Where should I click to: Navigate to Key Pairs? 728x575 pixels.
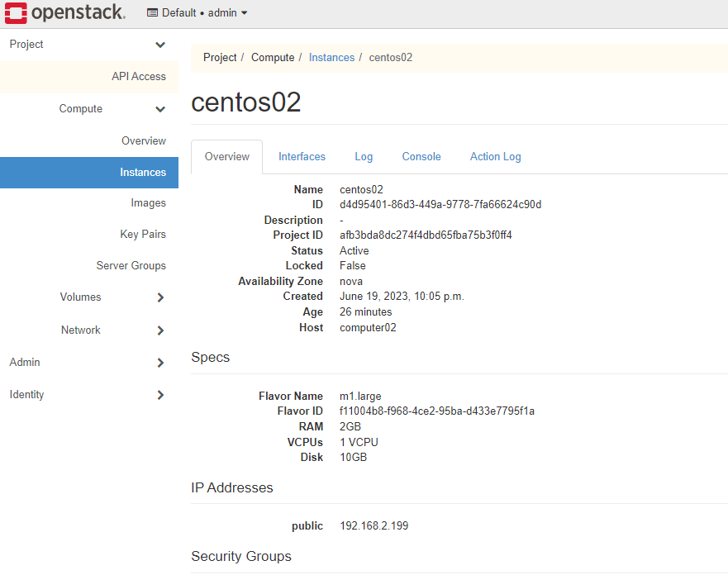142,235
